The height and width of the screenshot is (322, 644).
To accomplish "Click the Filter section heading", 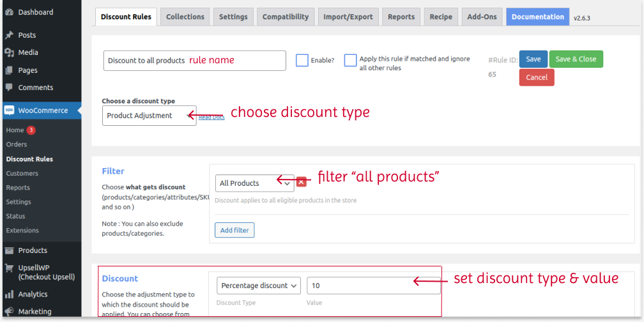I will (x=113, y=171).
